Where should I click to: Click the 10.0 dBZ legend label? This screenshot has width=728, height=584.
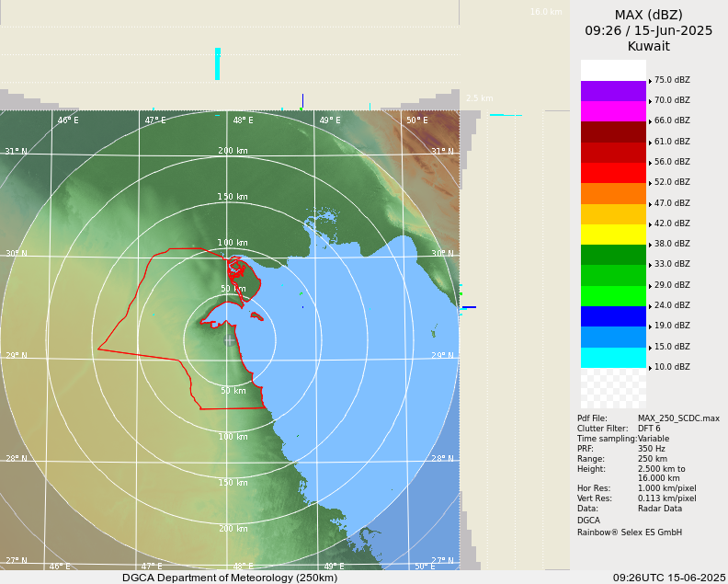point(672,367)
